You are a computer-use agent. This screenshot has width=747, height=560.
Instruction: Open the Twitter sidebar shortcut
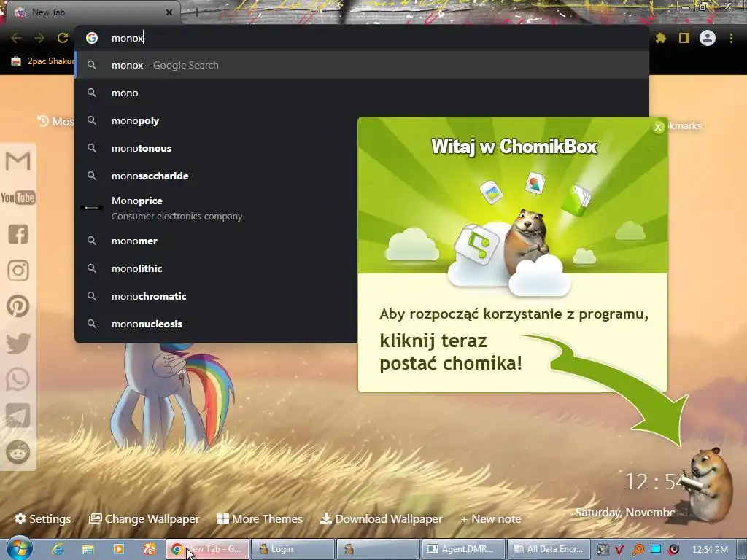pyautogui.click(x=18, y=343)
